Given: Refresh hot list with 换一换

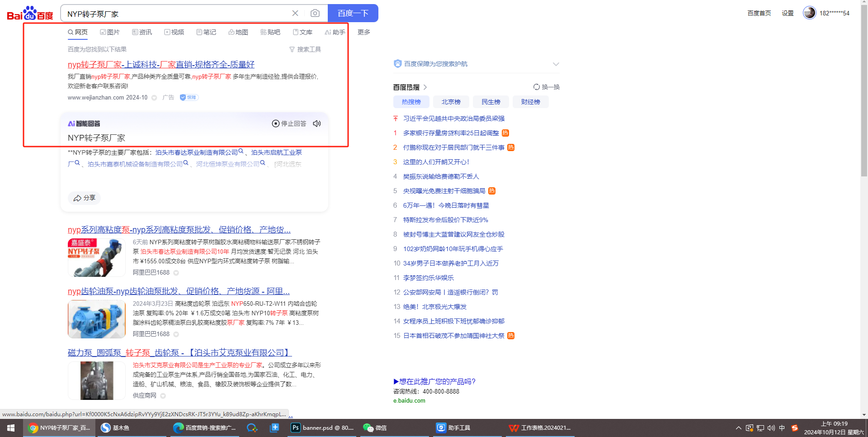Looking at the screenshot, I should click(547, 87).
